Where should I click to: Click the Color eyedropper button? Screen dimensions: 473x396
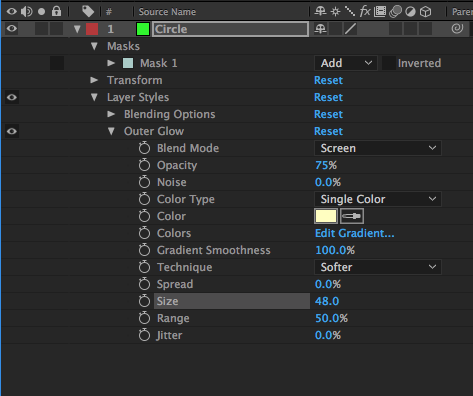(x=352, y=216)
